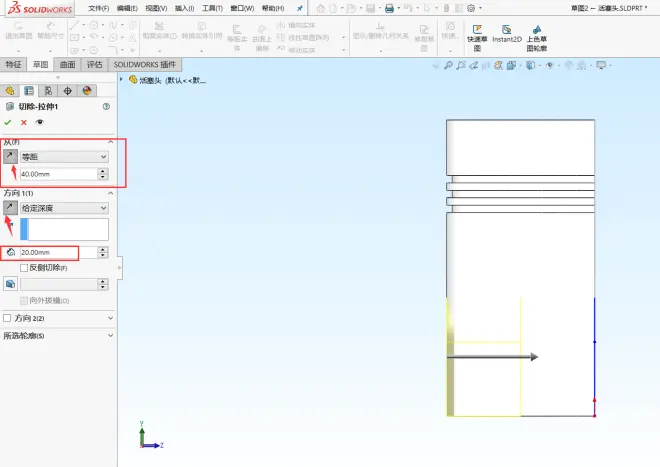The image size is (660, 467).
Task: Switch to SOLIDWORKS 插件 tab
Action: point(144,64)
